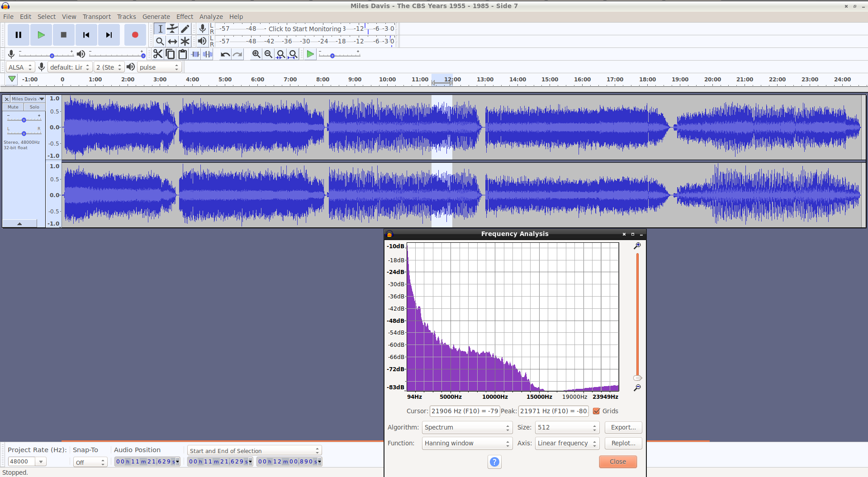Viewport: 868px width, 477px height.
Task: Pause playback with the Pause button
Action: 19,35
